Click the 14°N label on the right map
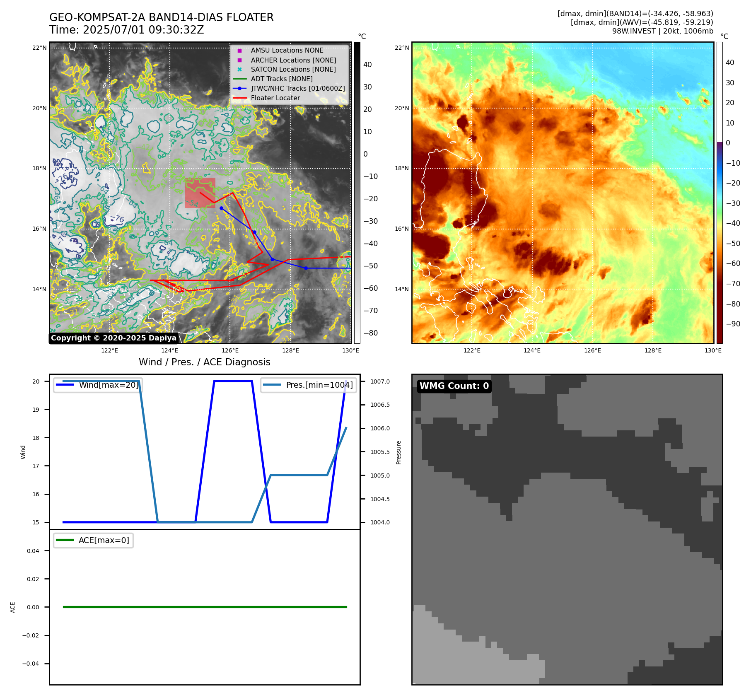 402,290
